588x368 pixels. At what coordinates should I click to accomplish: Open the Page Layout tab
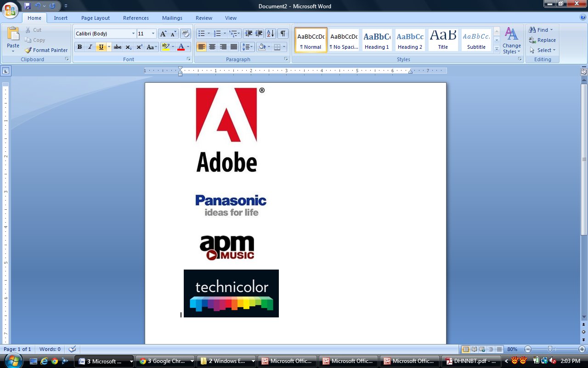pos(96,18)
